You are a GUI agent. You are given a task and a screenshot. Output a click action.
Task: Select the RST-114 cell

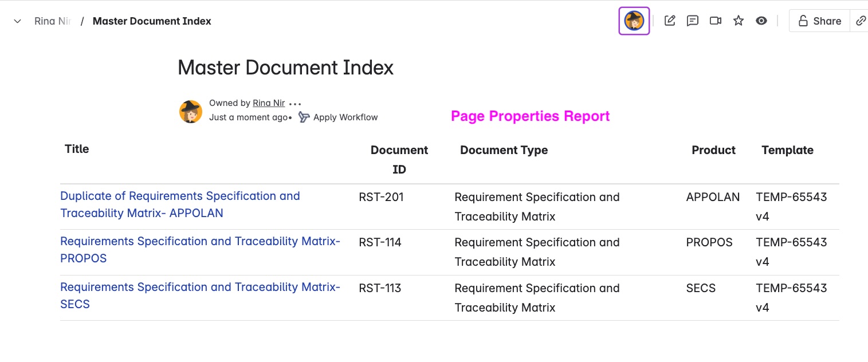click(380, 242)
